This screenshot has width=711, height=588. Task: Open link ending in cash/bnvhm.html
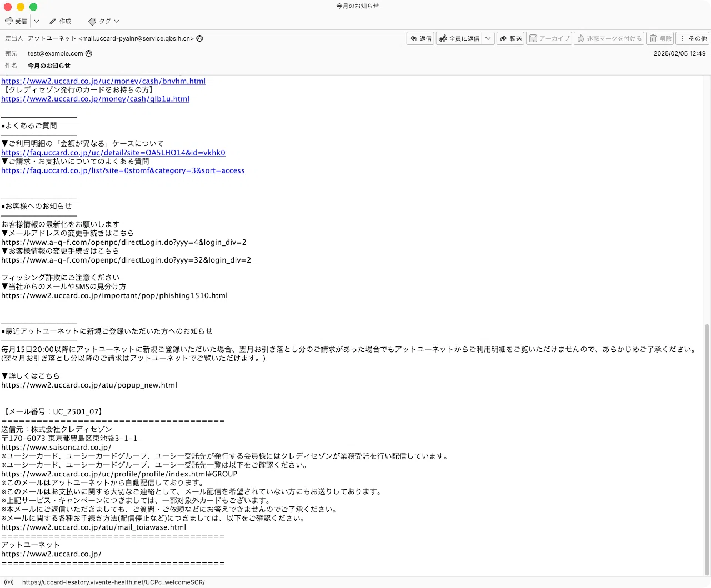tap(103, 81)
